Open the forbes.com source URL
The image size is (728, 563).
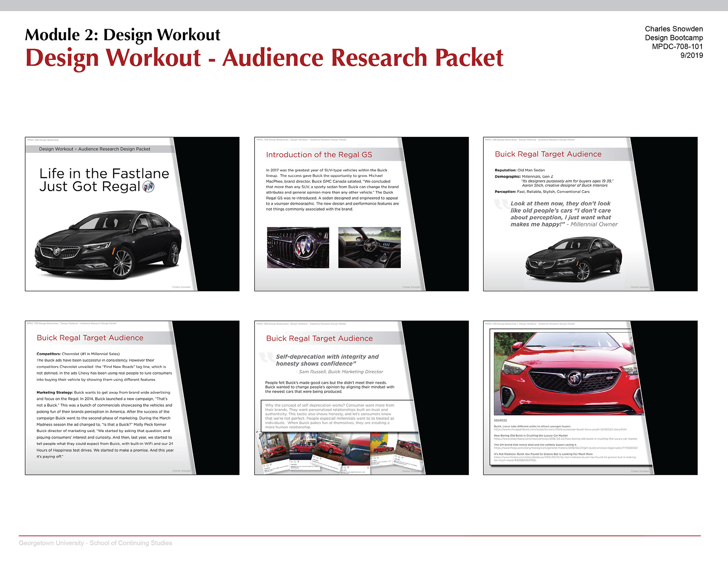click(565, 459)
